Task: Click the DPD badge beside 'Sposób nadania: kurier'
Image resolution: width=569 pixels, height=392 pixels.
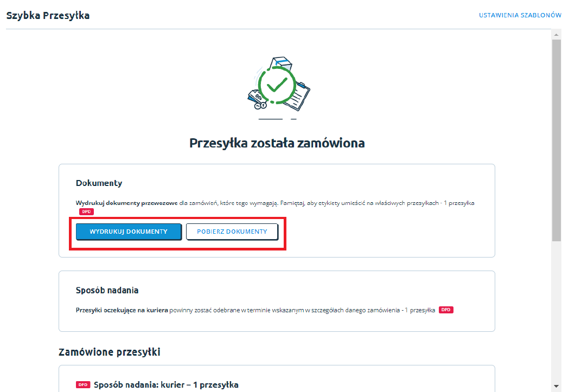Action: click(83, 385)
